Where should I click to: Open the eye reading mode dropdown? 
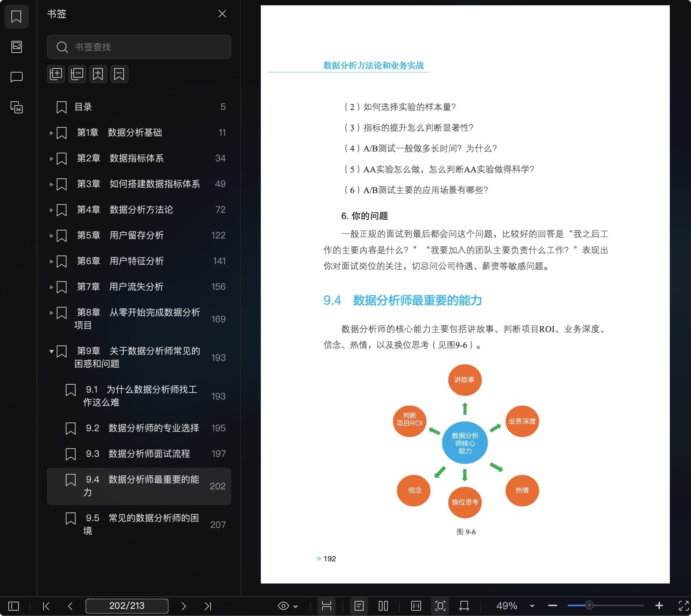pos(288,606)
